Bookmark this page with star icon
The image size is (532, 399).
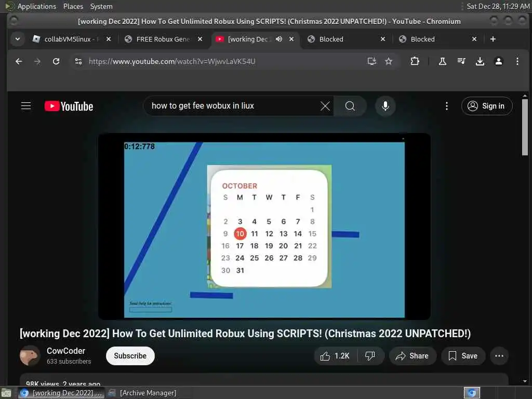coord(389,61)
